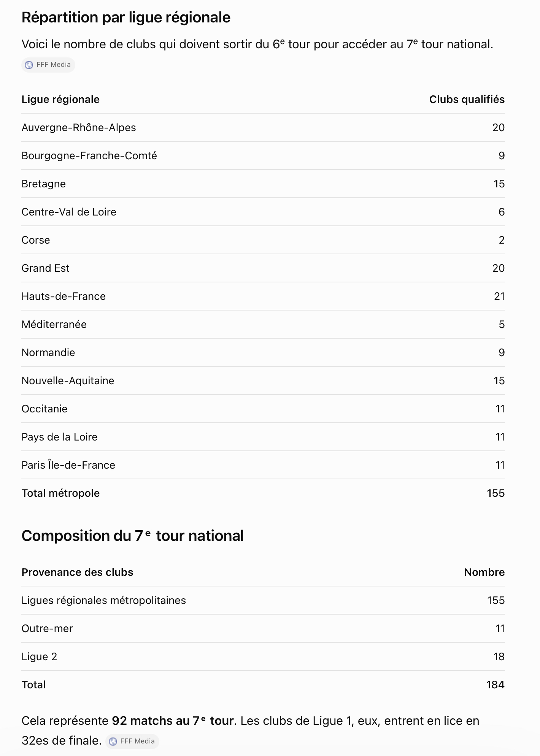Click the Nouvelle-Aquitaine row
The height and width of the screenshot is (756, 540).
coord(263,381)
